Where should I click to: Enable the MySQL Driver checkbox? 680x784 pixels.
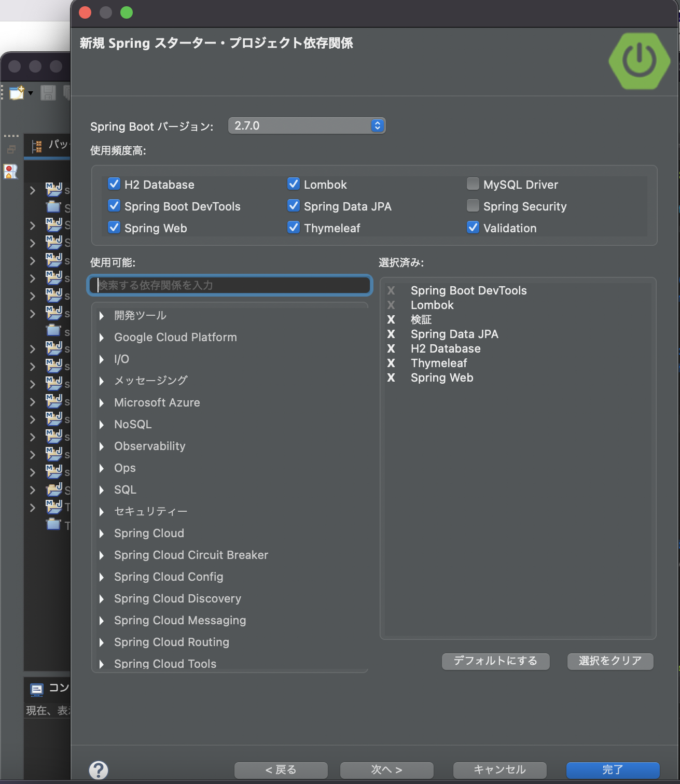click(x=473, y=184)
